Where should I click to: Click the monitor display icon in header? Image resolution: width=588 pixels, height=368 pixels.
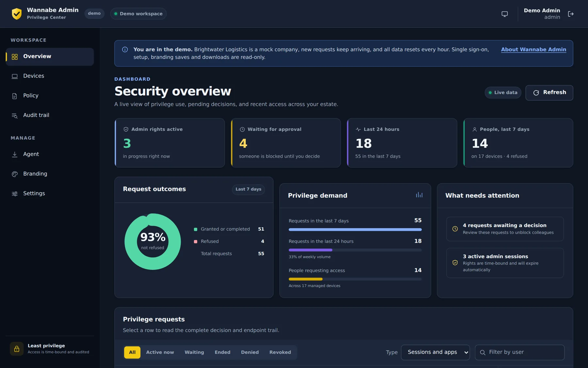[x=505, y=14]
